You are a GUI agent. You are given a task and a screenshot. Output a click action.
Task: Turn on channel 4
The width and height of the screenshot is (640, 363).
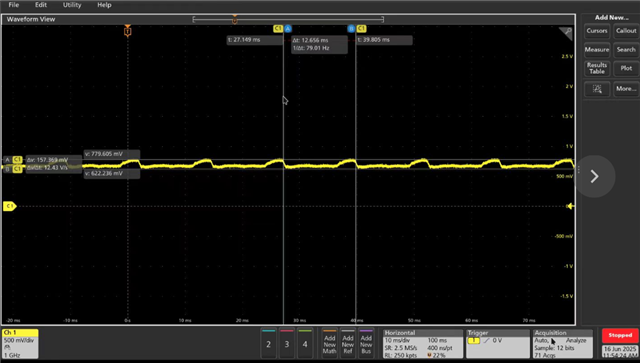[x=305, y=343]
